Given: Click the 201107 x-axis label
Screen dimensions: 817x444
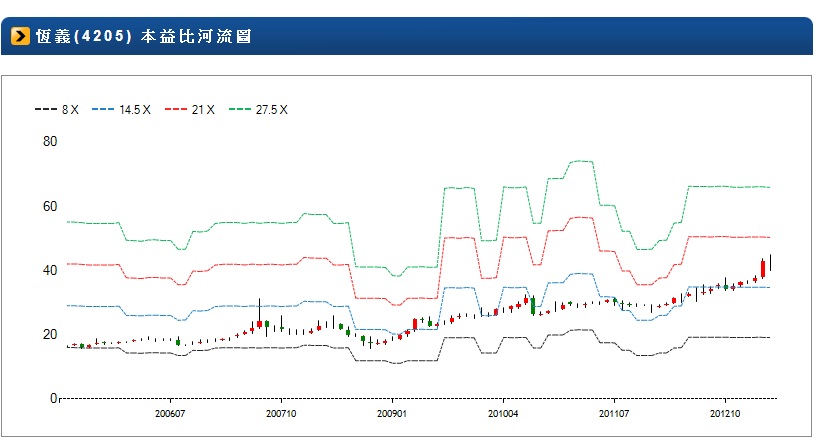Looking at the screenshot, I should pos(614,414).
